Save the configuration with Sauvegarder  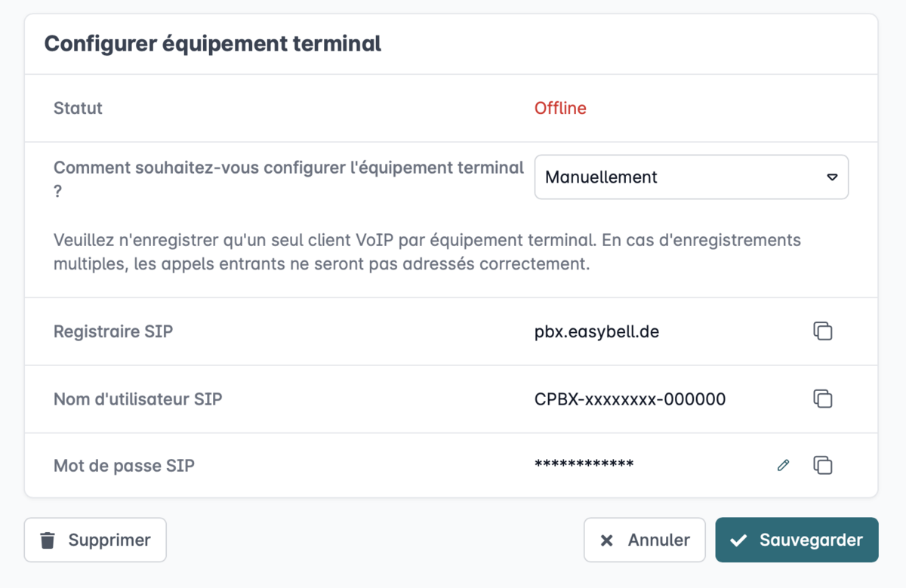coord(797,540)
